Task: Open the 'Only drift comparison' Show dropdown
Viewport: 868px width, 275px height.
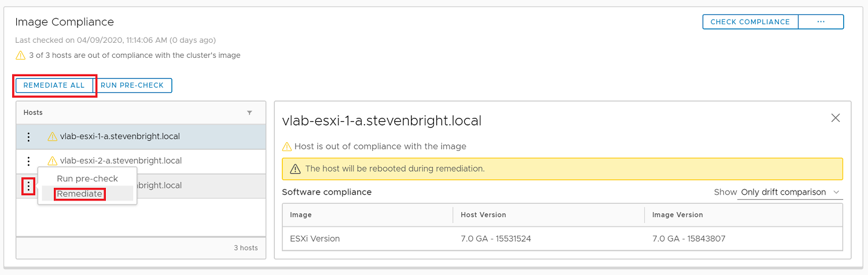Action: tap(790, 192)
